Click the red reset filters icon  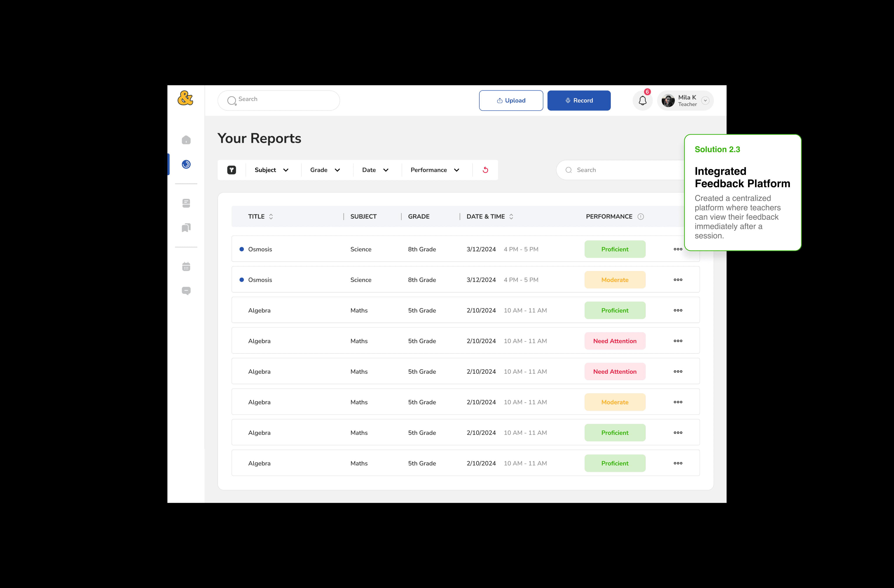click(x=485, y=170)
